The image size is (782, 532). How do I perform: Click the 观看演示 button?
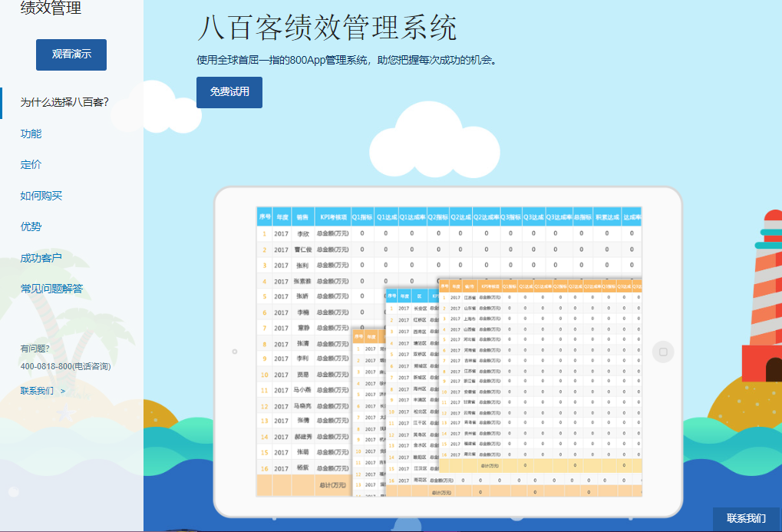[x=71, y=55]
